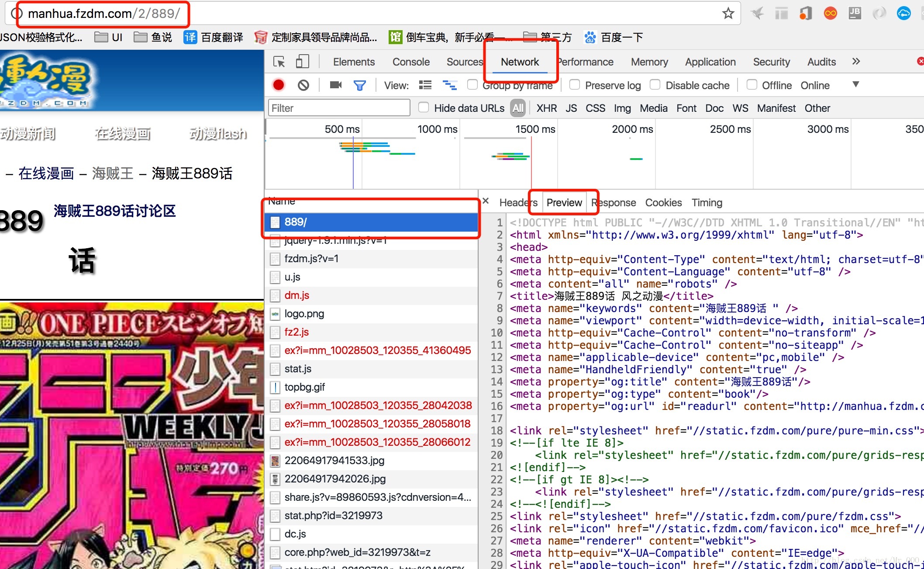Filter requests by XHR type

pos(546,108)
